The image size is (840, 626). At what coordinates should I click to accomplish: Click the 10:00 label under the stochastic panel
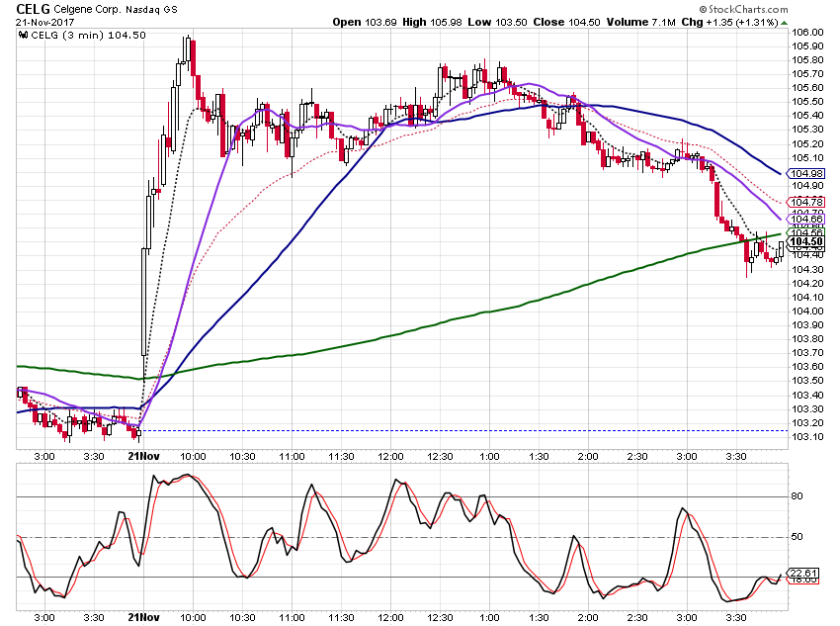pos(193,618)
